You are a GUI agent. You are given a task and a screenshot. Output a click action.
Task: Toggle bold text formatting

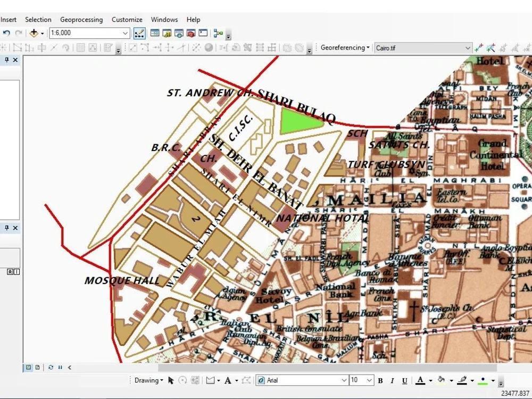[380, 380]
